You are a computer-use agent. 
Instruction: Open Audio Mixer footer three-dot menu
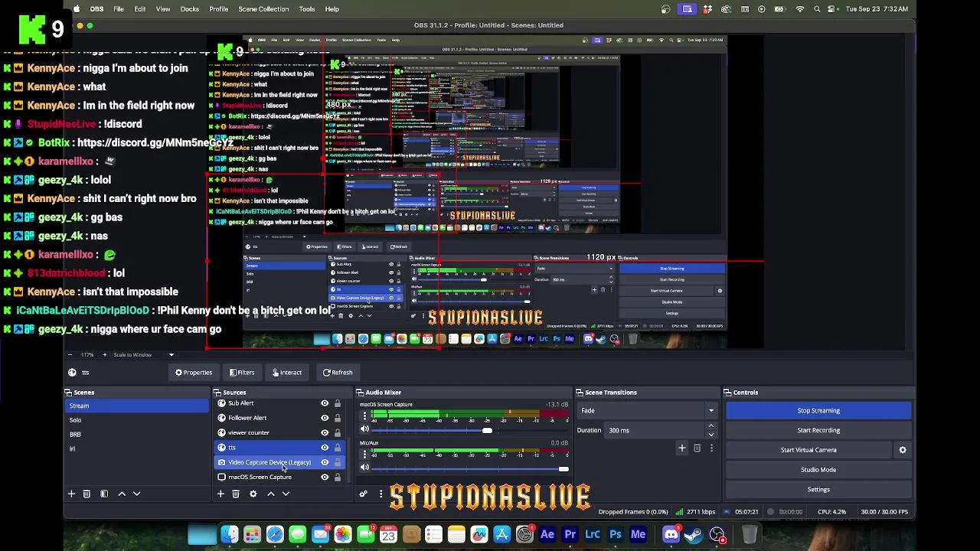[x=381, y=494]
